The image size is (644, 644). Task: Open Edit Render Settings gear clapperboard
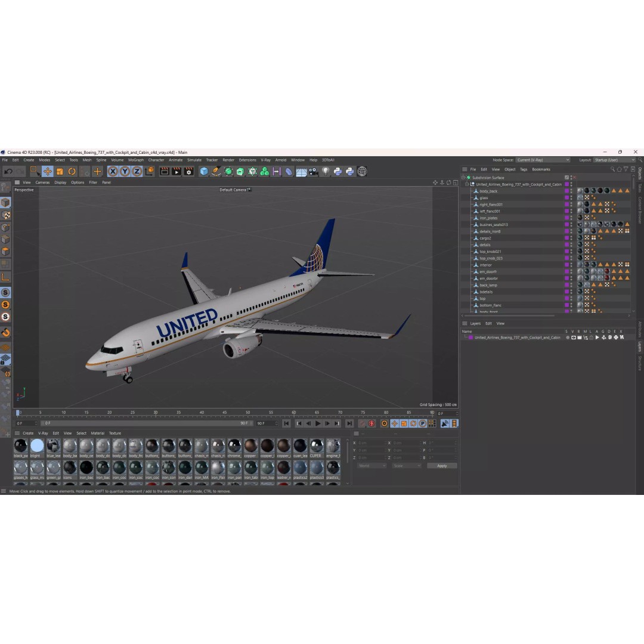pyautogui.click(x=188, y=171)
